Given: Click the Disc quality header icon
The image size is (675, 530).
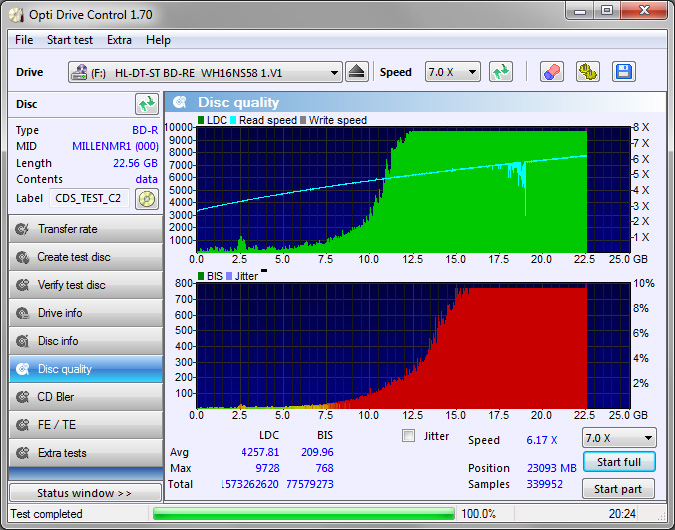Looking at the screenshot, I should tap(181, 102).
